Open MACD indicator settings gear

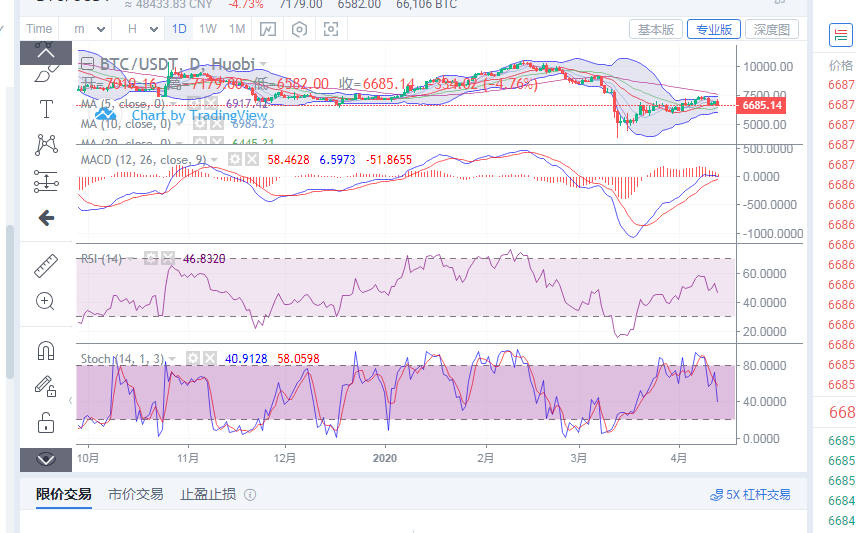coord(235,159)
